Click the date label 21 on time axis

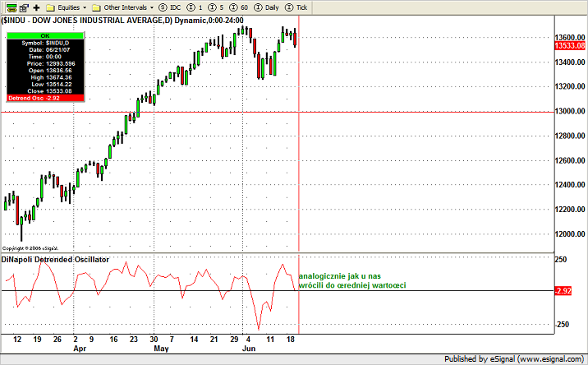pyautogui.click(x=214, y=339)
